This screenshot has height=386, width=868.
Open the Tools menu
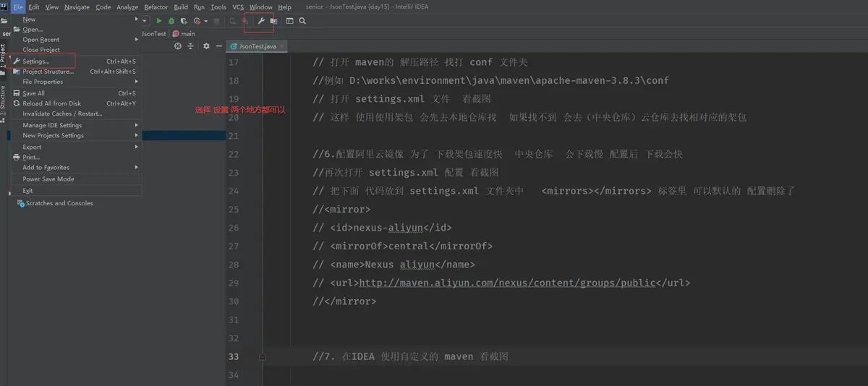click(218, 7)
